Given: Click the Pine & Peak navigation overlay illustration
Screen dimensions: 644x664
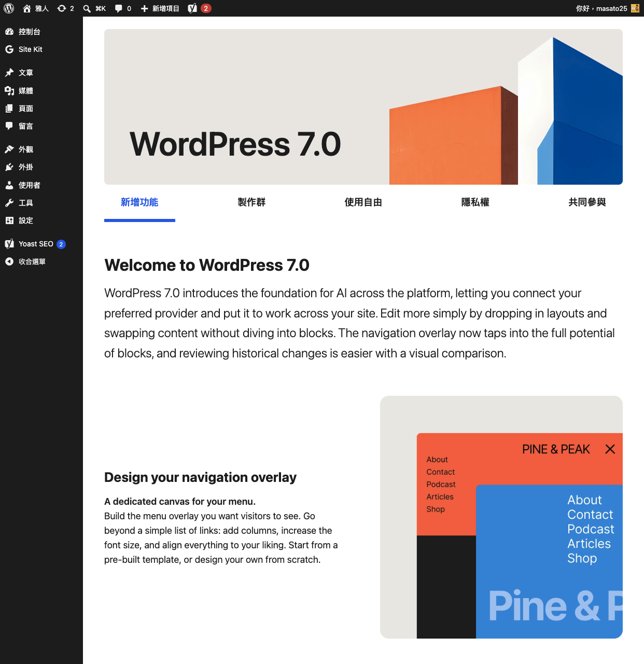Looking at the screenshot, I should click(x=501, y=517).
